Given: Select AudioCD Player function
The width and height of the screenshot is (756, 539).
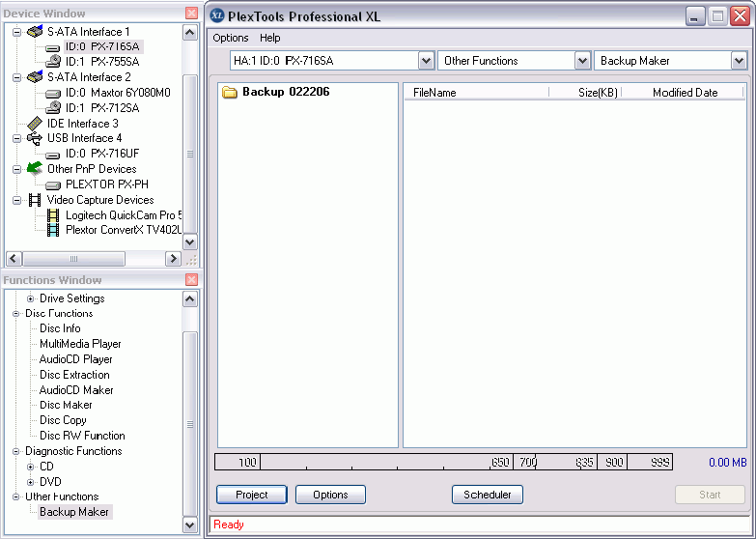Looking at the screenshot, I should pos(75,359).
